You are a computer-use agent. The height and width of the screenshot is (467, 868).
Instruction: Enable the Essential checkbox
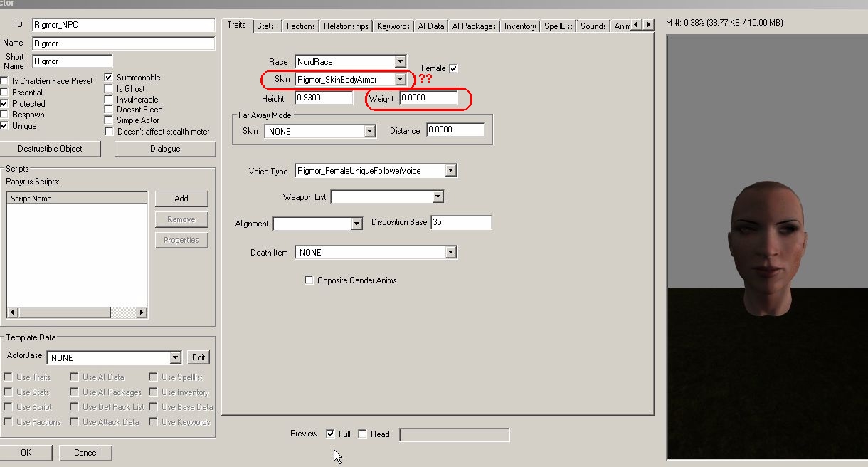pyautogui.click(x=5, y=93)
